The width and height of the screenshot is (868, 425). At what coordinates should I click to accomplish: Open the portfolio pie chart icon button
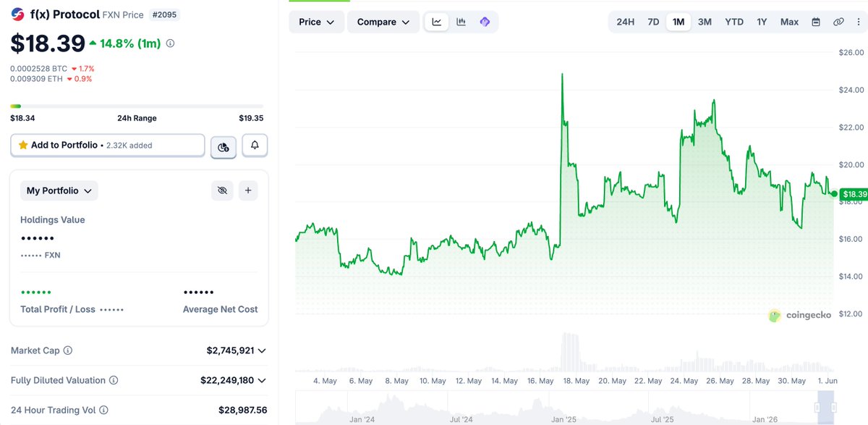point(224,146)
